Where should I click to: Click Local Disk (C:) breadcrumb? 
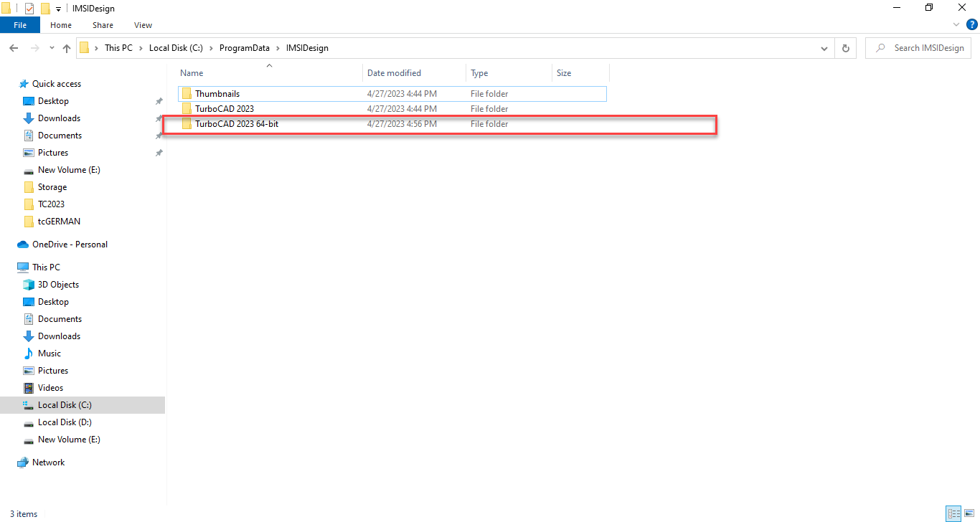(176, 48)
